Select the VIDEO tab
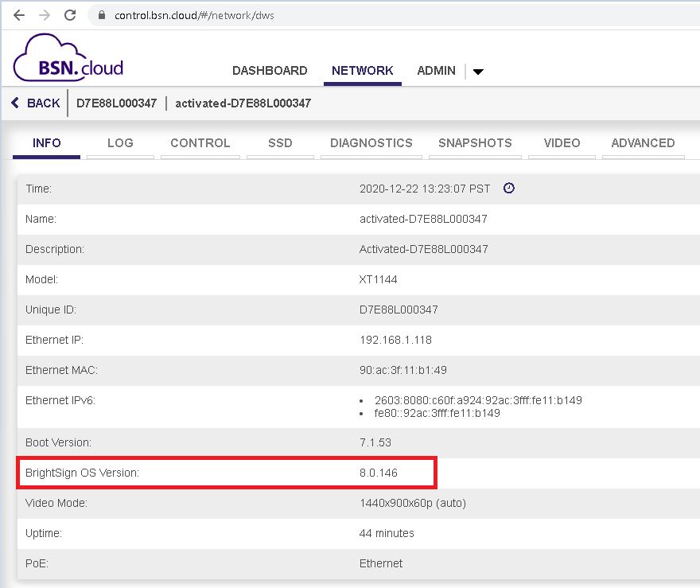Image resolution: width=700 pixels, height=588 pixels. (x=562, y=143)
